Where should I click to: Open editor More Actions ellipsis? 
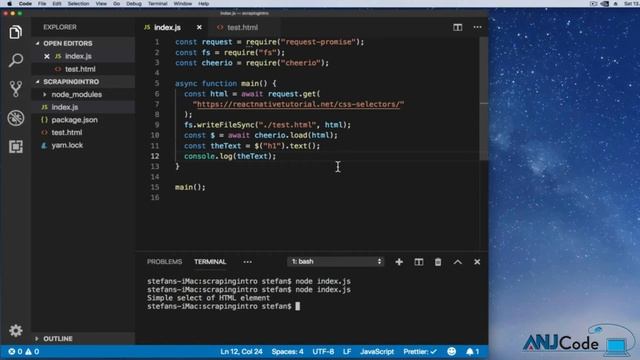coord(477,27)
